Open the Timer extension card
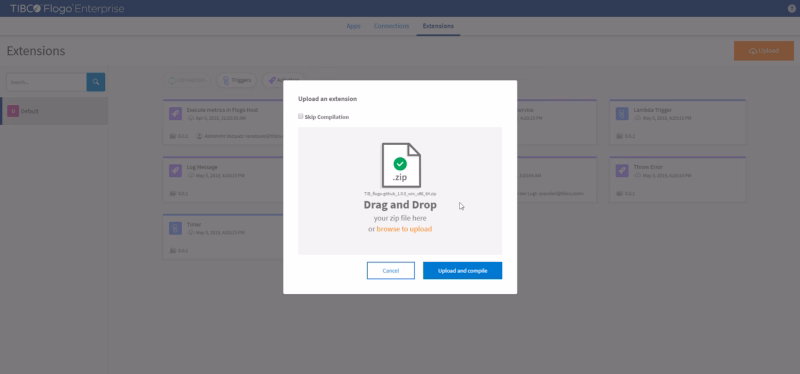Screen dimensions: 800x374 (x=223, y=237)
